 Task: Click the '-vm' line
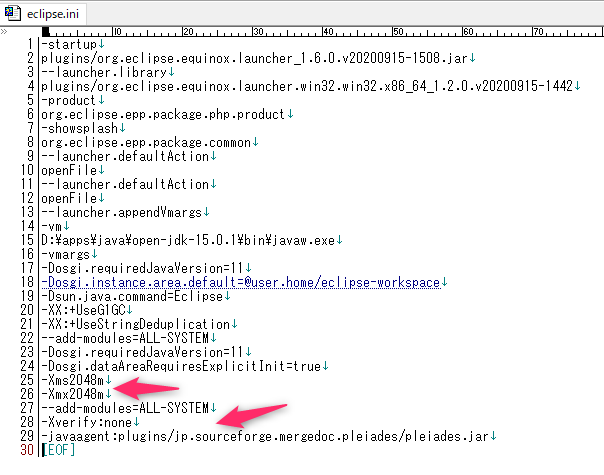coord(52,227)
